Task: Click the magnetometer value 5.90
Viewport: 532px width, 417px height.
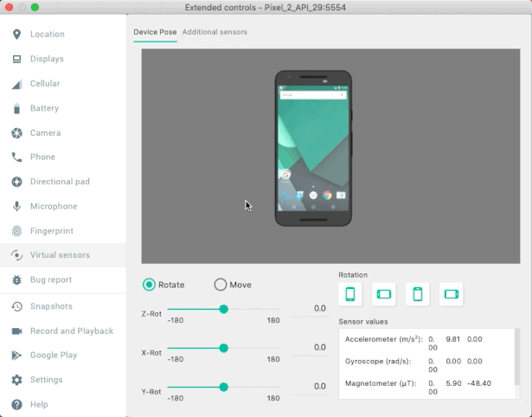Action: 453,383
